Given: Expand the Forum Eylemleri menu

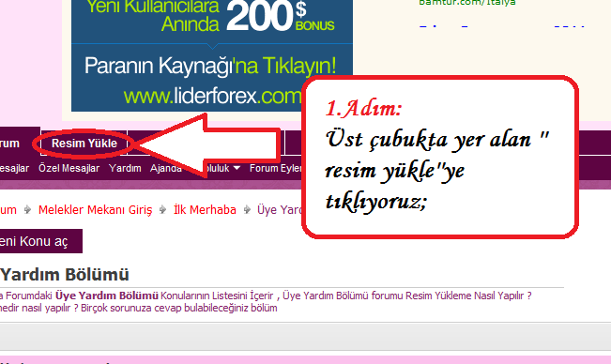Looking at the screenshot, I should click(x=276, y=168).
